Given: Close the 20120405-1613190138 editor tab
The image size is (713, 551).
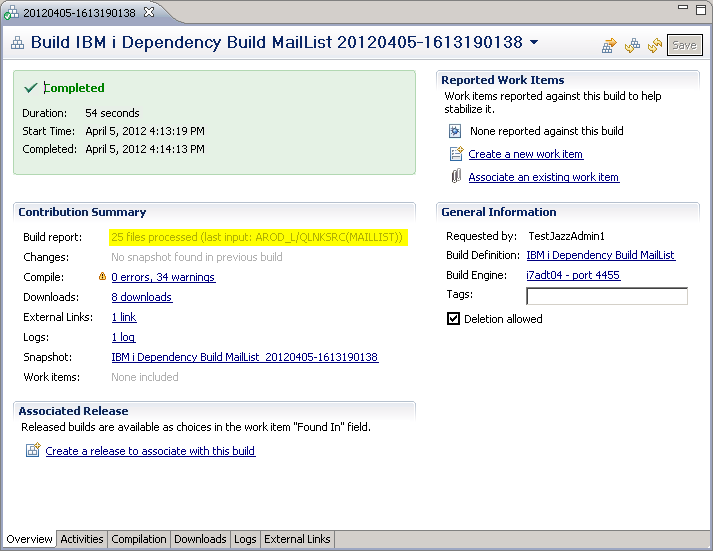Looking at the screenshot, I should coord(149,12).
